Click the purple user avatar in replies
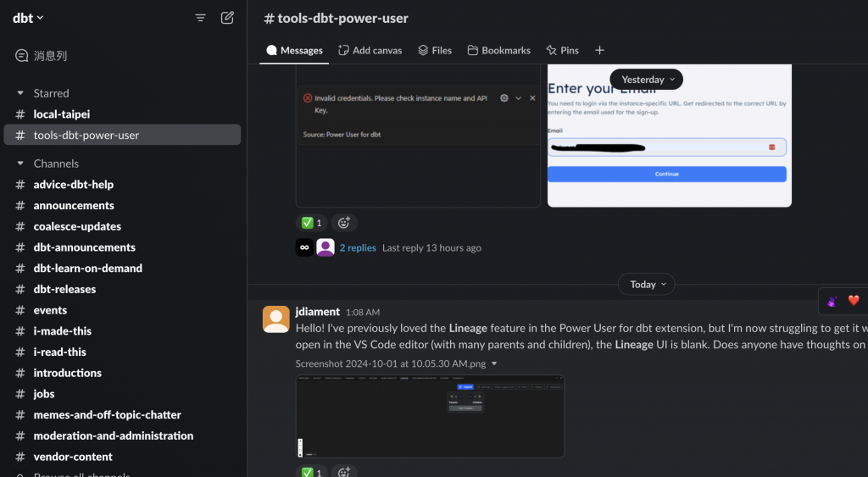The width and height of the screenshot is (868, 477). [325, 247]
